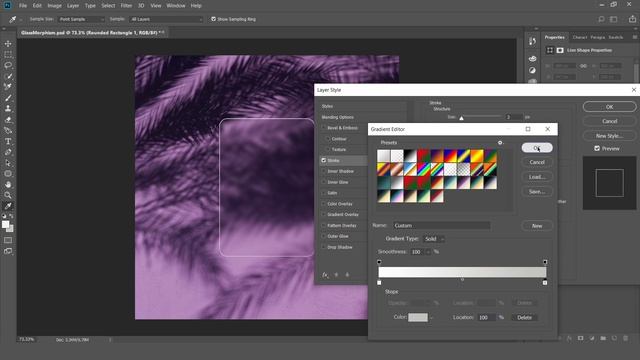Click the New Style... button

(x=609, y=136)
